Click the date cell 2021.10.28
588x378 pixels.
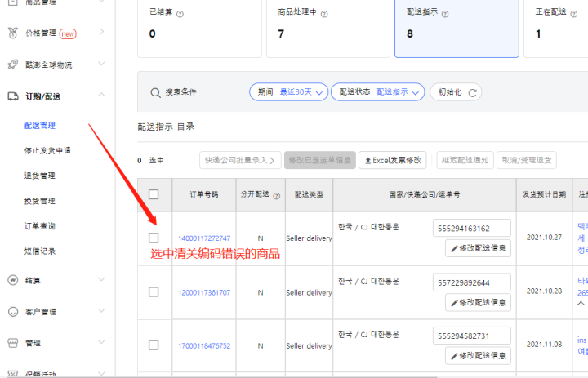pyautogui.click(x=544, y=291)
